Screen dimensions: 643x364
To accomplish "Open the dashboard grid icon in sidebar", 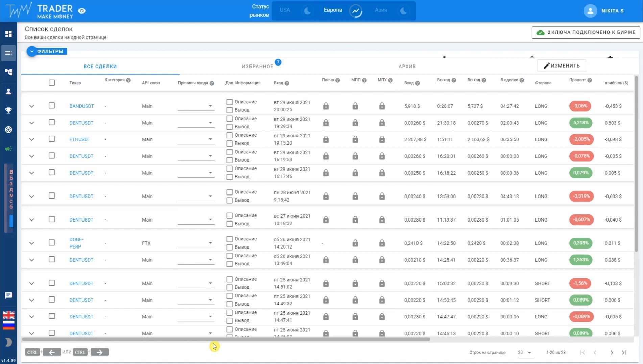I will coord(8,34).
